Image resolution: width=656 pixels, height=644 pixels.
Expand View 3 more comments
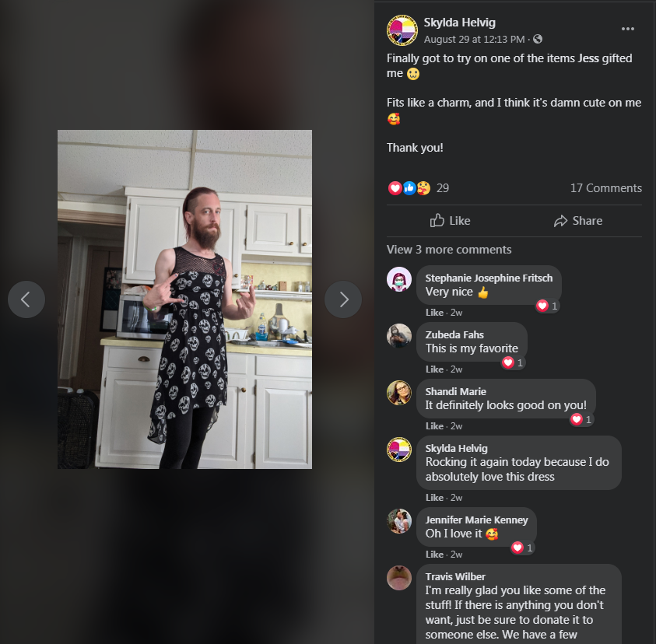tap(449, 250)
